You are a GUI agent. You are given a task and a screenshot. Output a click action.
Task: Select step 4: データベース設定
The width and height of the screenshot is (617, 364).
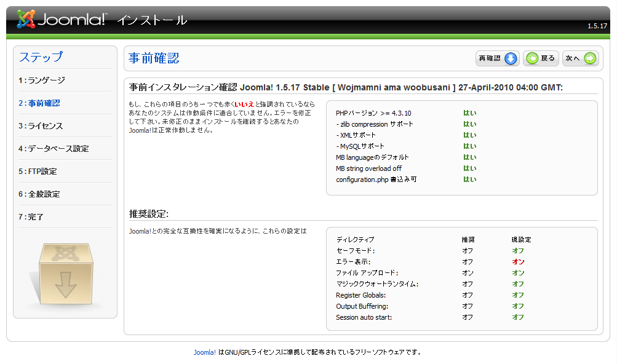coord(54,149)
